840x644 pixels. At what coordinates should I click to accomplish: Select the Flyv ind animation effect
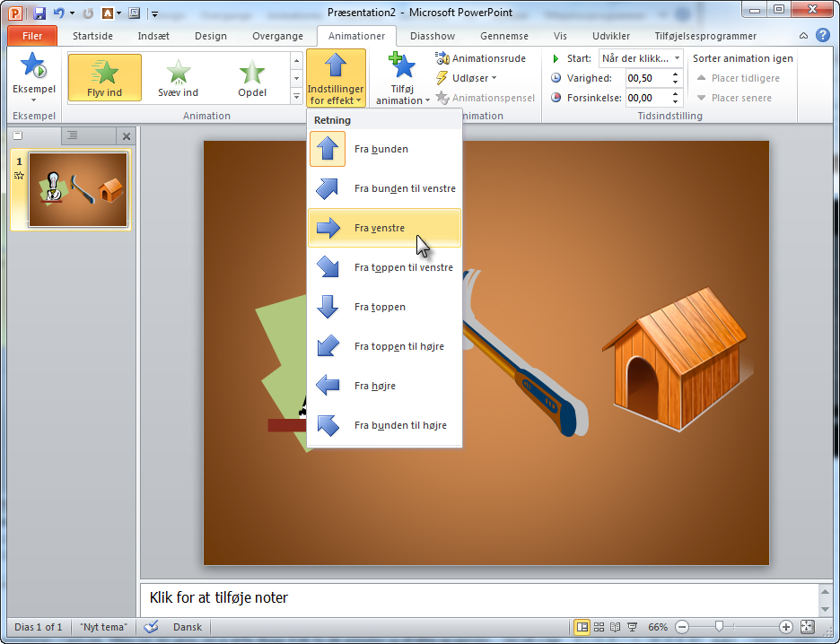[x=105, y=77]
